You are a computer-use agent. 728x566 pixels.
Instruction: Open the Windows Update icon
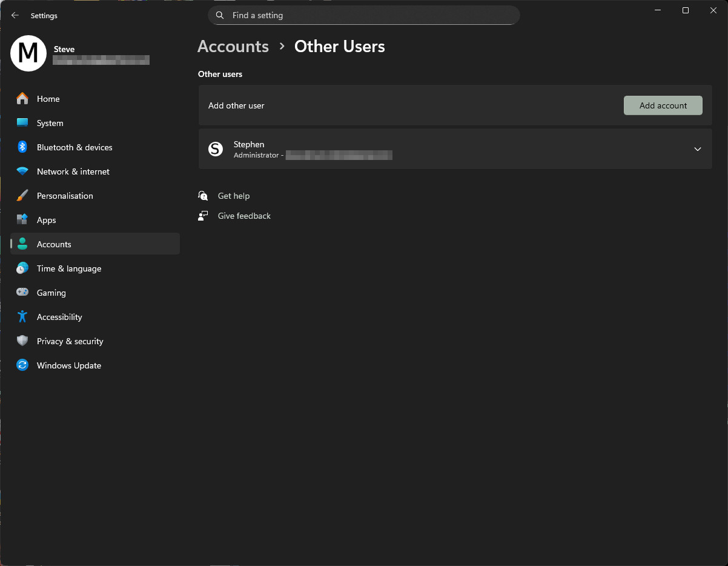[x=22, y=365]
